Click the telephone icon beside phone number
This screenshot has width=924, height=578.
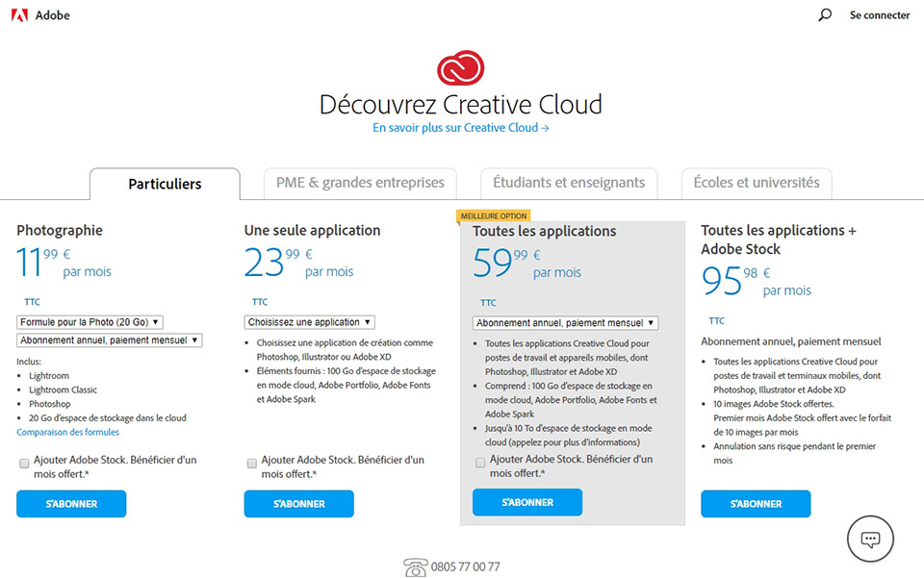coord(416,566)
